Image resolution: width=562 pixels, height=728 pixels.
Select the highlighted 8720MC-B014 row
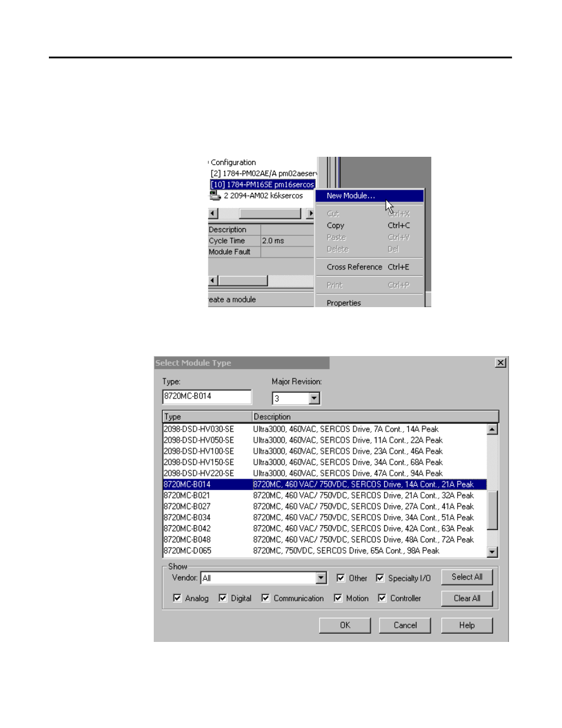coord(325,485)
